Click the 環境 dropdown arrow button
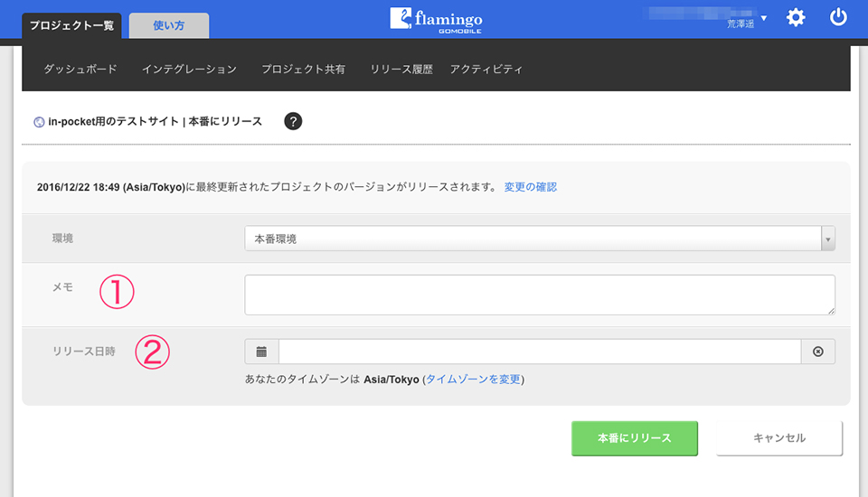This screenshot has height=497, width=868. click(x=828, y=239)
